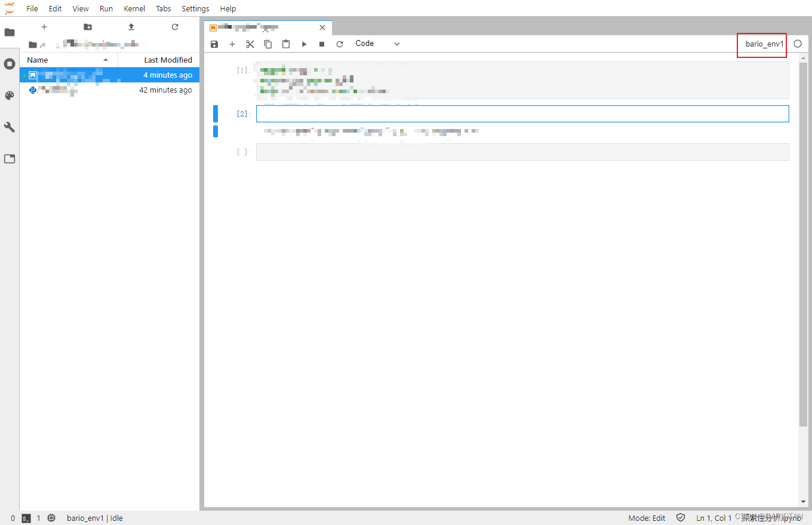This screenshot has height=525, width=812.
Task: Click the terminal count icon in status bar
Action: [26, 518]
